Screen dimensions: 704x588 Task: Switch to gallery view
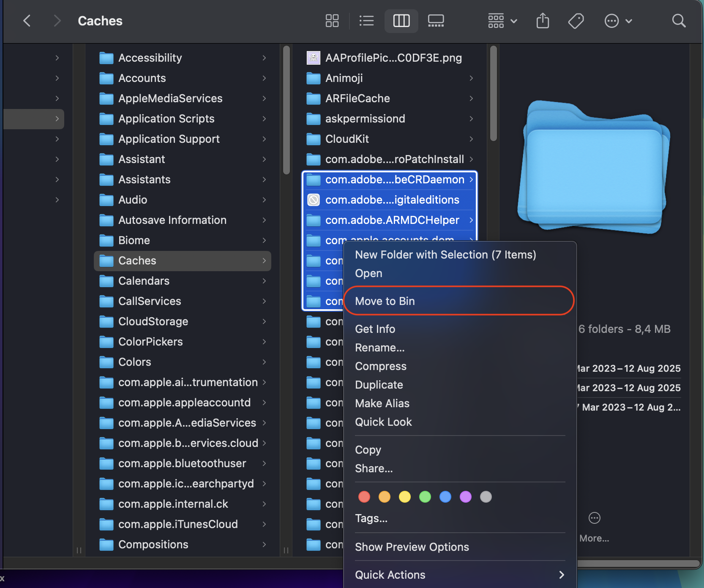(x=436, y=21)
